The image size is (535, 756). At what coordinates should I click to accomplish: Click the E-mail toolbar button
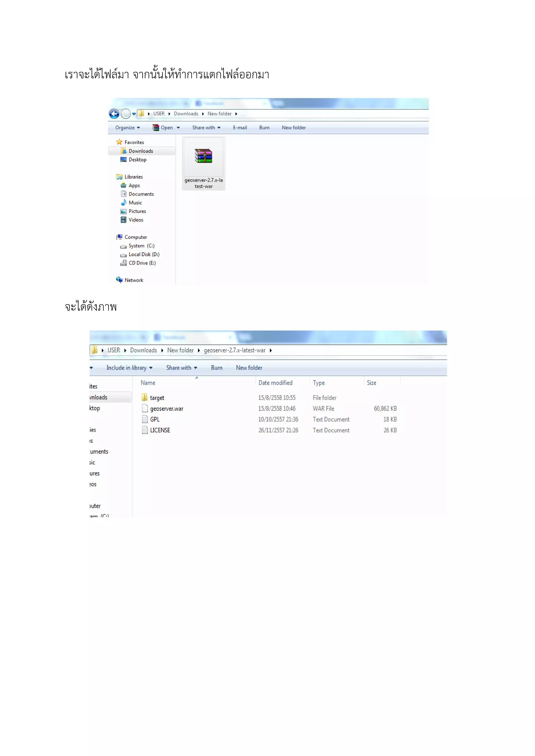[x=240, y=128]
